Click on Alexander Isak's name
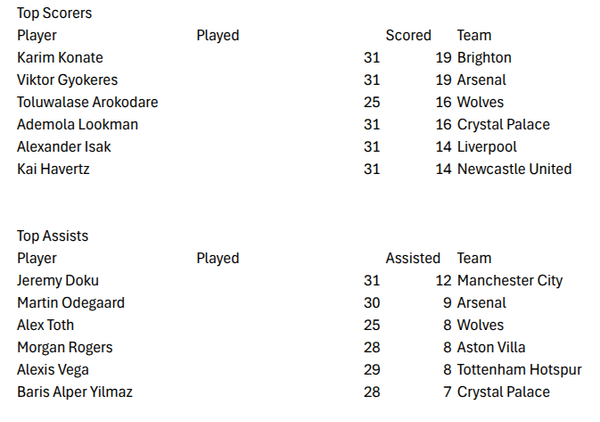 (64, 147)
